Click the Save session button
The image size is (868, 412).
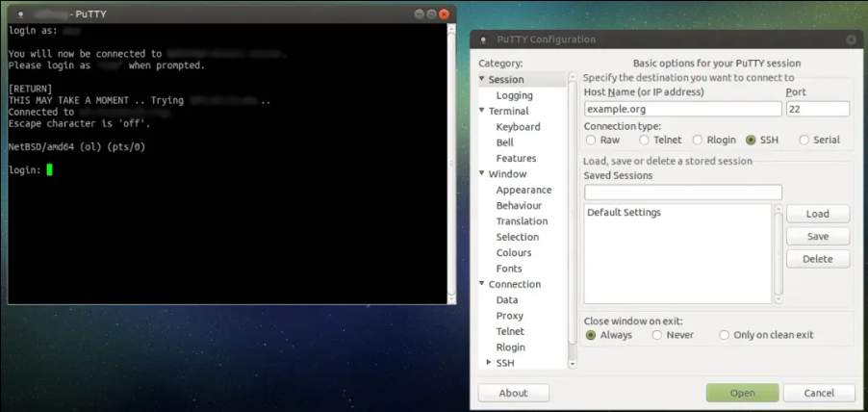point(818,237)
